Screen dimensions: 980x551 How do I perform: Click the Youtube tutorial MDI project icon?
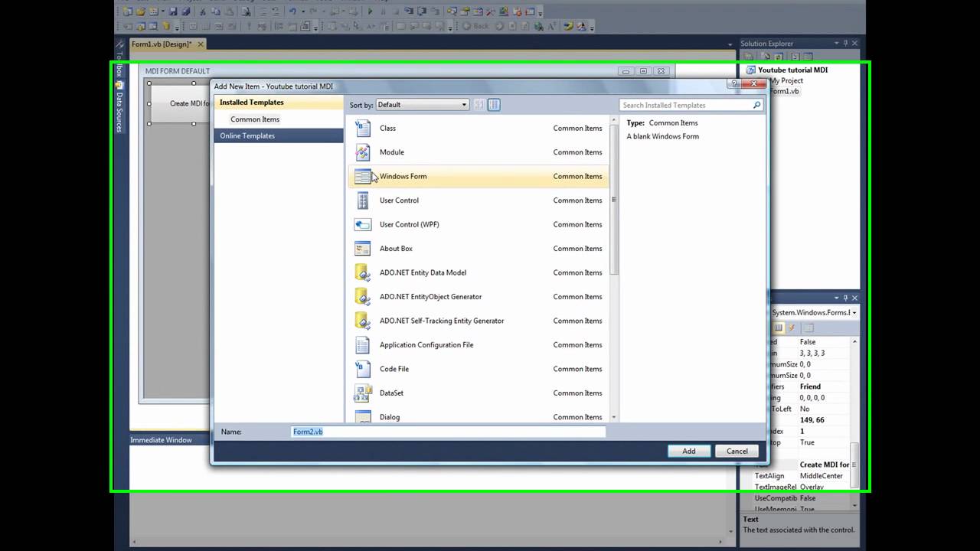[x=750, y=70]
